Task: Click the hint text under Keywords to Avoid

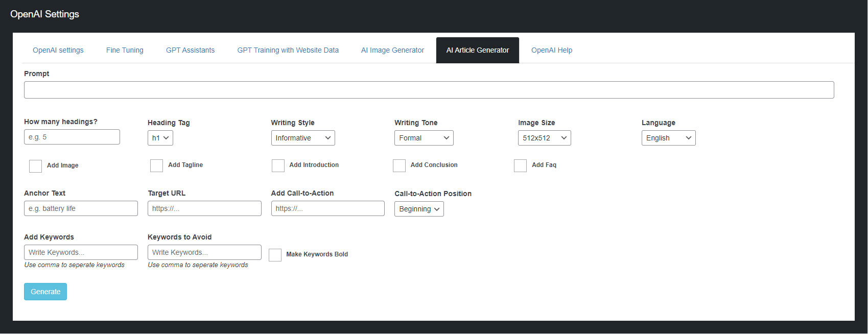Action: 198,265
